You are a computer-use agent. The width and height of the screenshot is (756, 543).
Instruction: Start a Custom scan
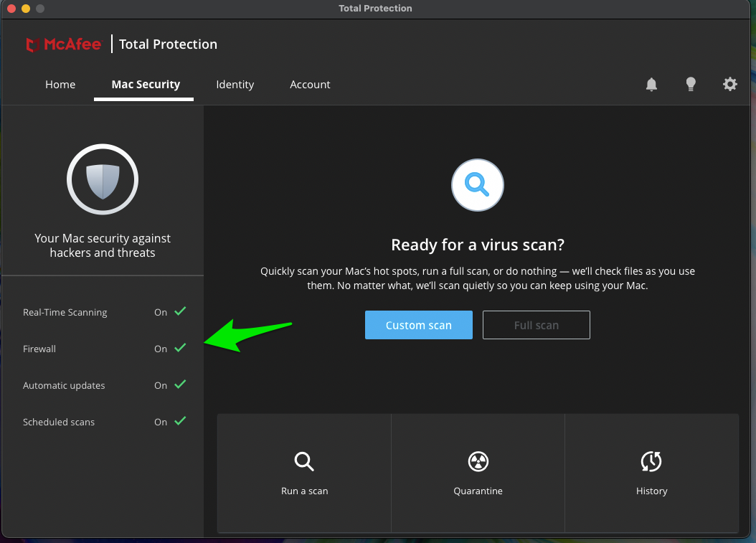[x=418, y=325]
